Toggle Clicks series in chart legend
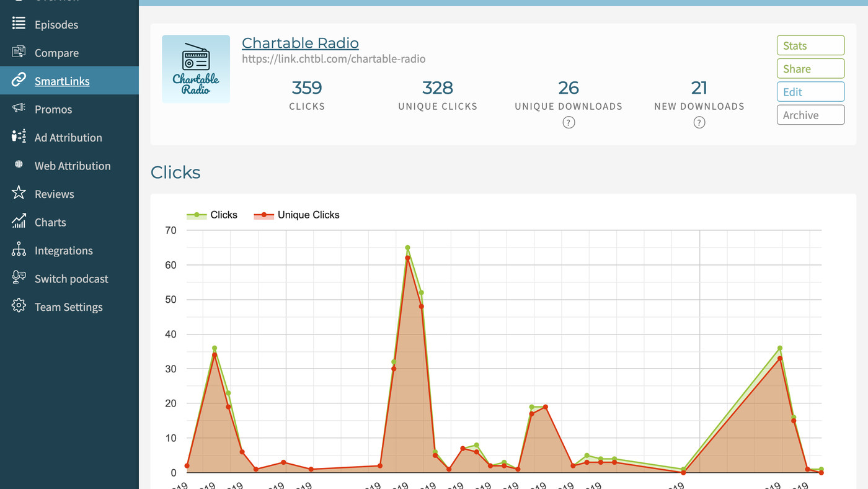Viewport: 868px width, 489px height. [212, 215]
